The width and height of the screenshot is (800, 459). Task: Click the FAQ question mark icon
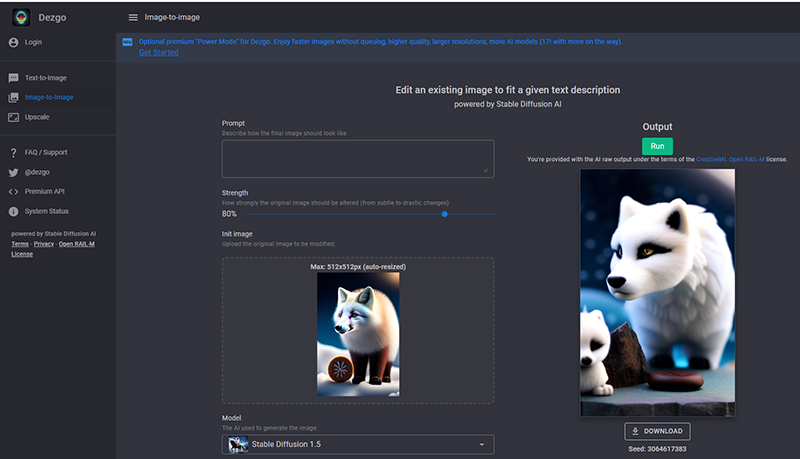click(14, 152)
